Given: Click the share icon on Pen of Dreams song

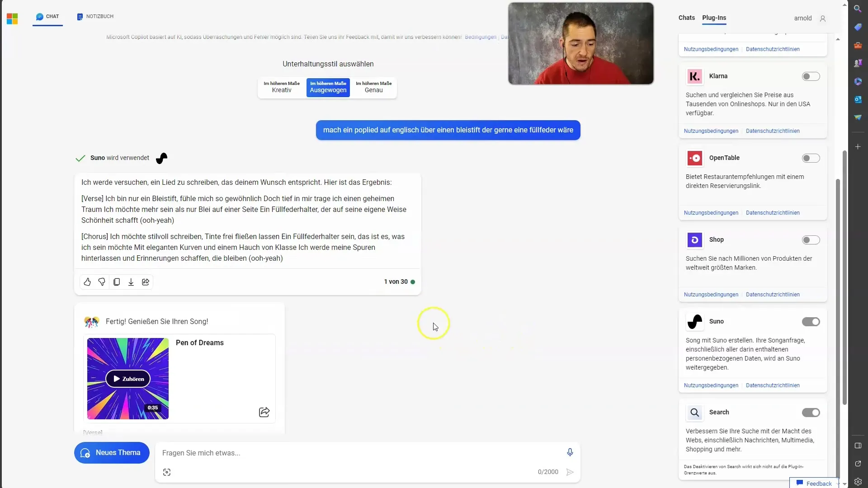Looking at the screenshot, I should [x=264, y=411].
